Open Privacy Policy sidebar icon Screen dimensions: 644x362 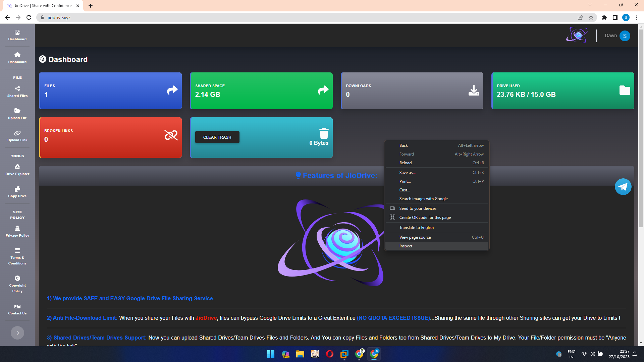click(17, 229)
